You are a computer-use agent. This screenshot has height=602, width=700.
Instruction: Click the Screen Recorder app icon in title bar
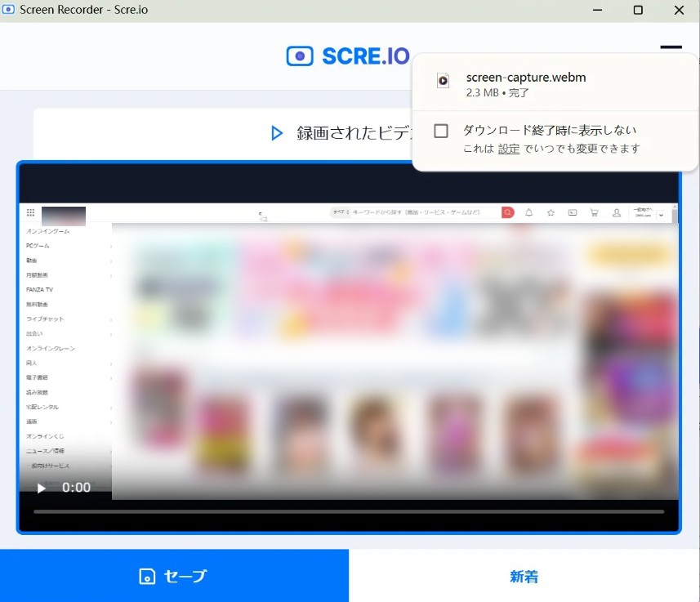tap(10, 10)
